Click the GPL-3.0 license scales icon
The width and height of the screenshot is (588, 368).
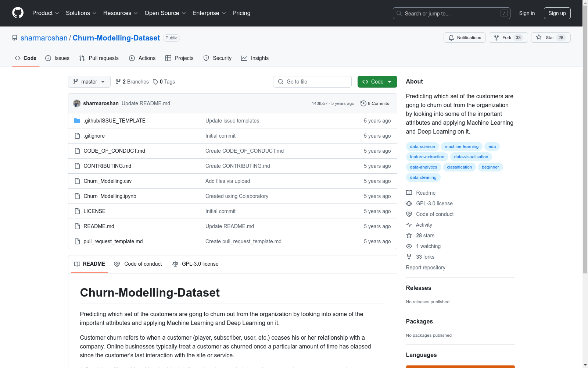tap(409, 203)
